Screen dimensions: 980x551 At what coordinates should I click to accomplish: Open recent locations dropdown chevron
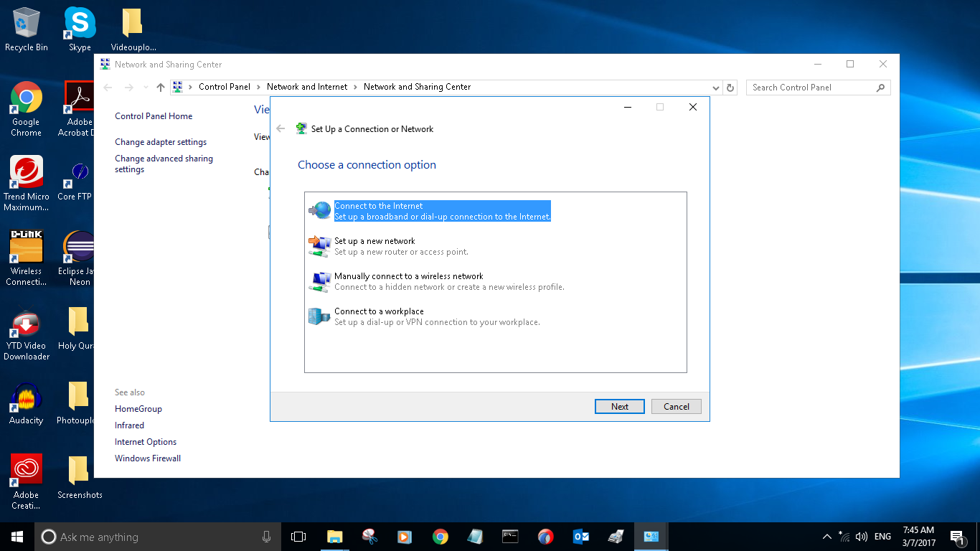tap(146, 88)
